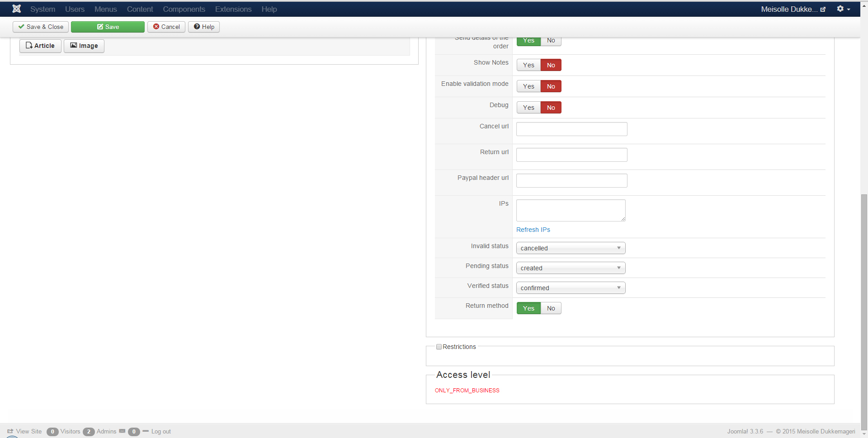Click the Return url input field

[571, 155]
